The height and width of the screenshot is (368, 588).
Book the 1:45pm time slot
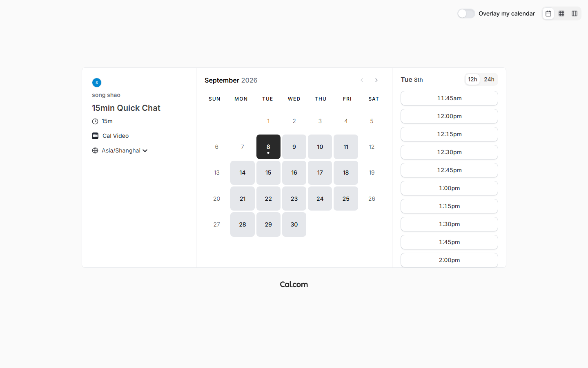tap(449, 242)
